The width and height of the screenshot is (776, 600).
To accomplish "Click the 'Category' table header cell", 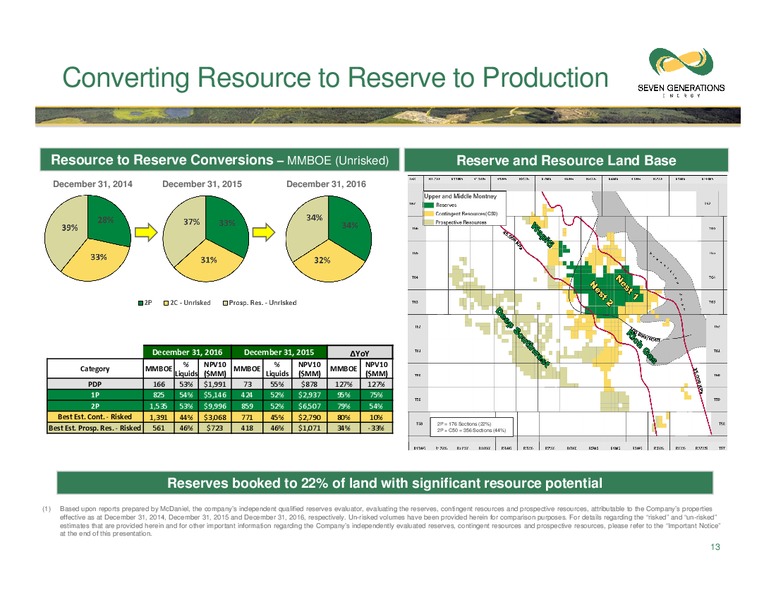I will tap(95, 369).
